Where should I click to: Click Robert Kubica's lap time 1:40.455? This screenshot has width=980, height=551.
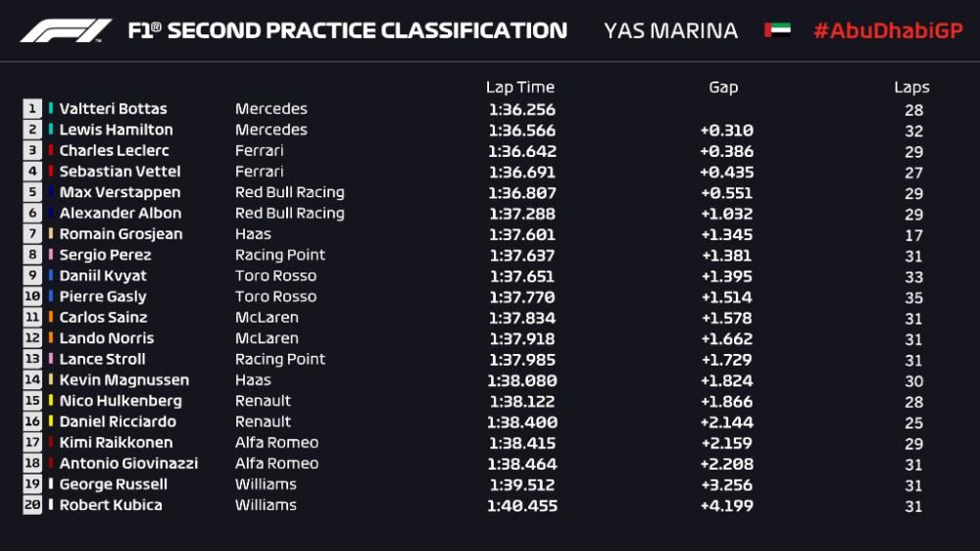pos(521,505)
